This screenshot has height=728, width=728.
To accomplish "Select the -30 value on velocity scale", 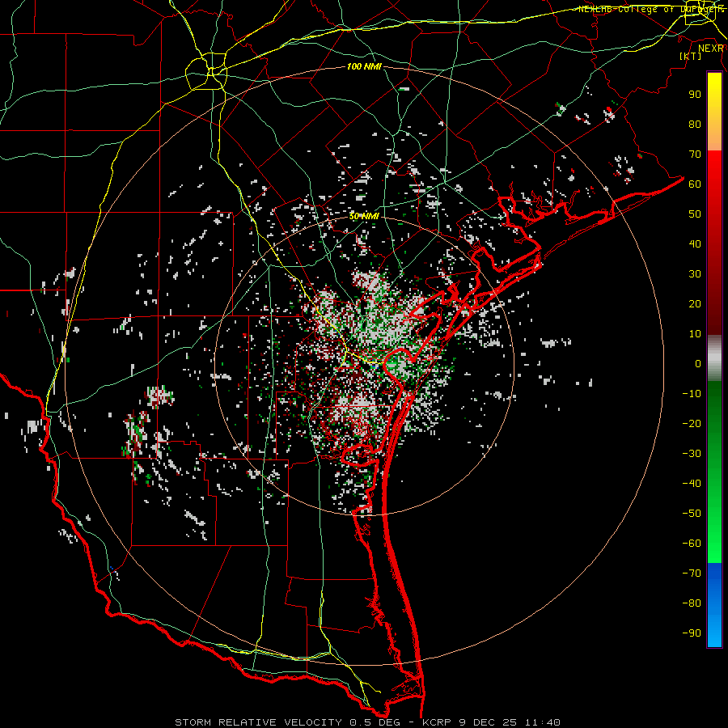I will coord(692,454).
